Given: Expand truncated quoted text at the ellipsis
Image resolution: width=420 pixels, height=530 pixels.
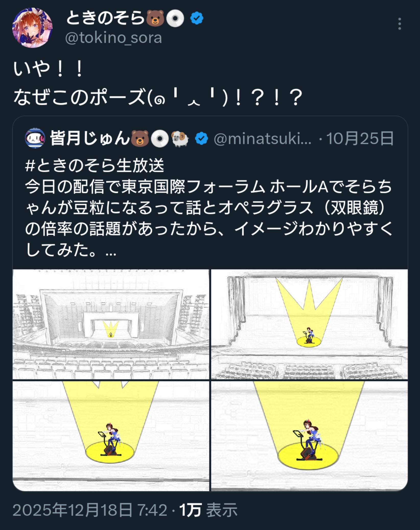Looking at the screenshot, I should click(111, 252).
